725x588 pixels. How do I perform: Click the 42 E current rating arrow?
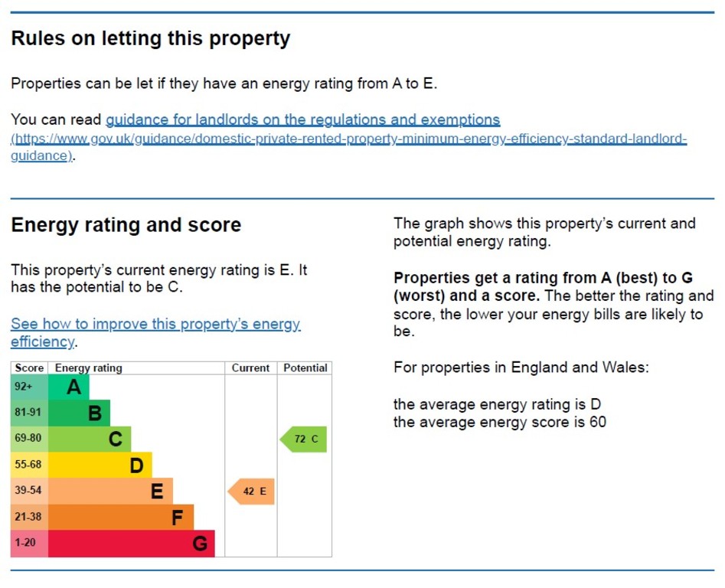tap(251, 491)
